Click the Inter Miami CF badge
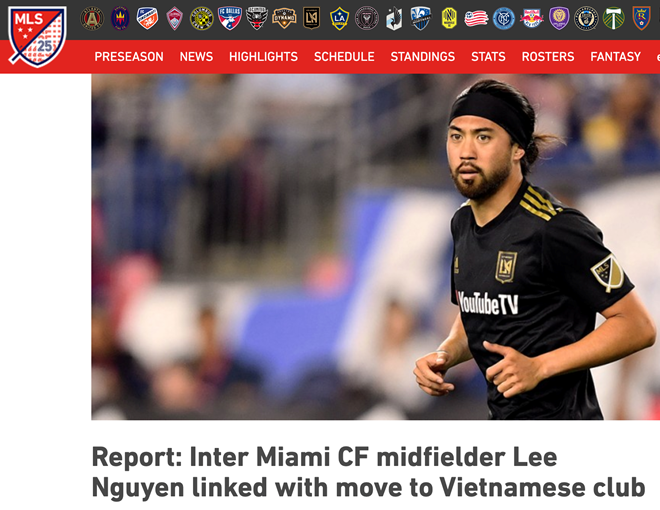The width and height of the screenshot is (660, 510). click(x=367, y=19)
